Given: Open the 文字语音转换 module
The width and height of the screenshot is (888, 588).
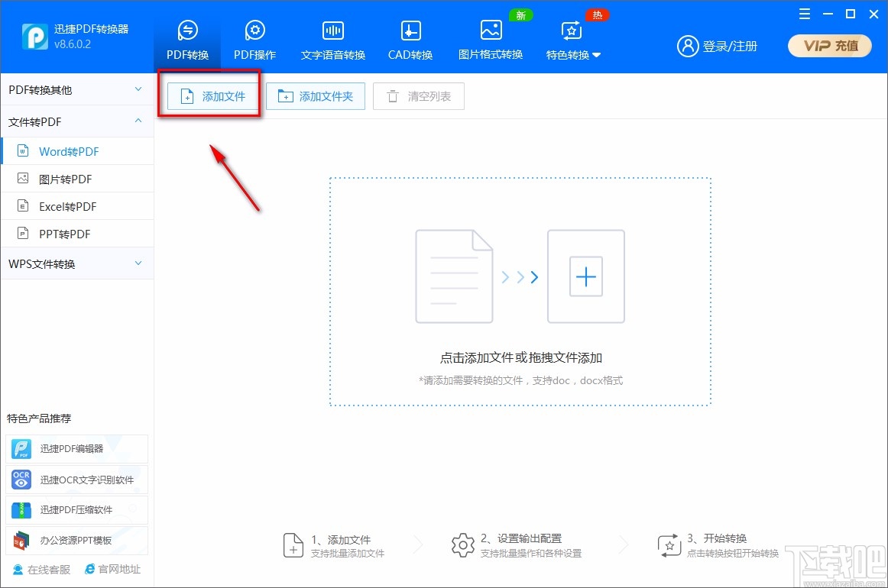Looking at the screenshot, I should (332, 40).
